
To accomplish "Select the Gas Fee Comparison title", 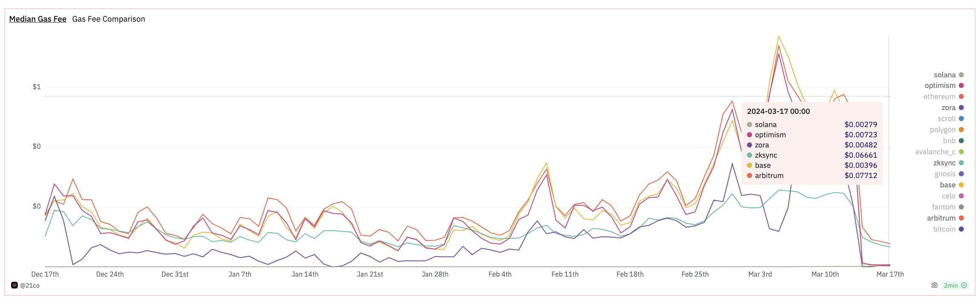I will 108,19.
